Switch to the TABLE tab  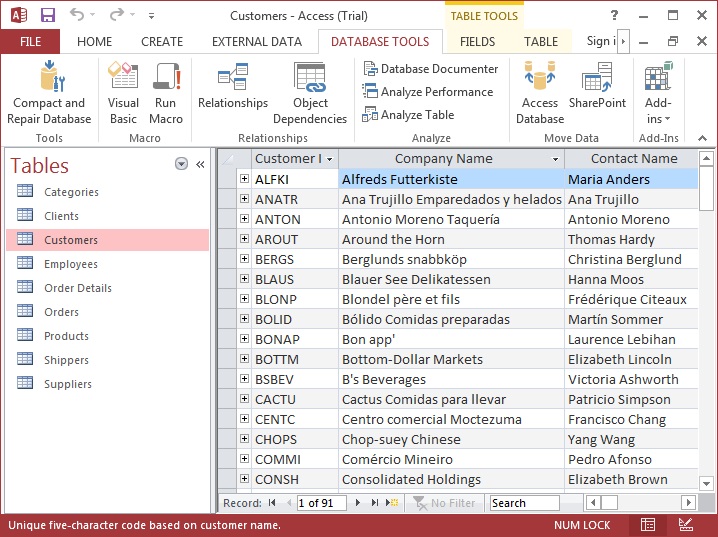[541, 42]
